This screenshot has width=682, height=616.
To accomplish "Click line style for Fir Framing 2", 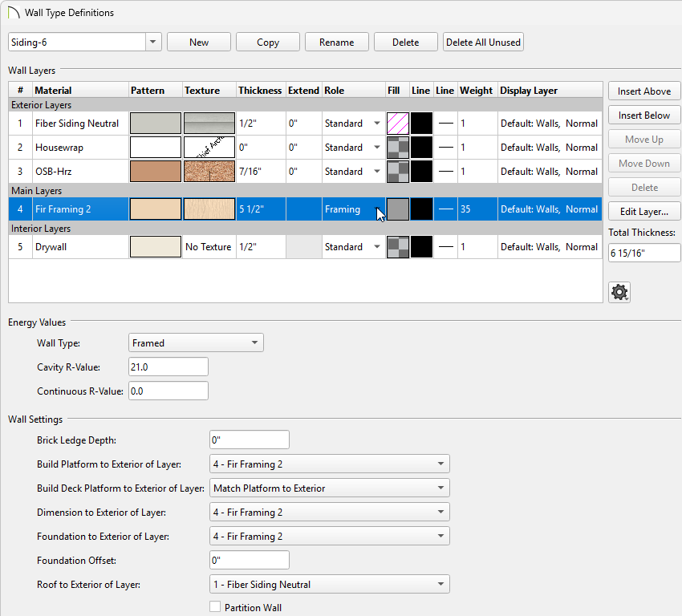I will coord(445,209).
